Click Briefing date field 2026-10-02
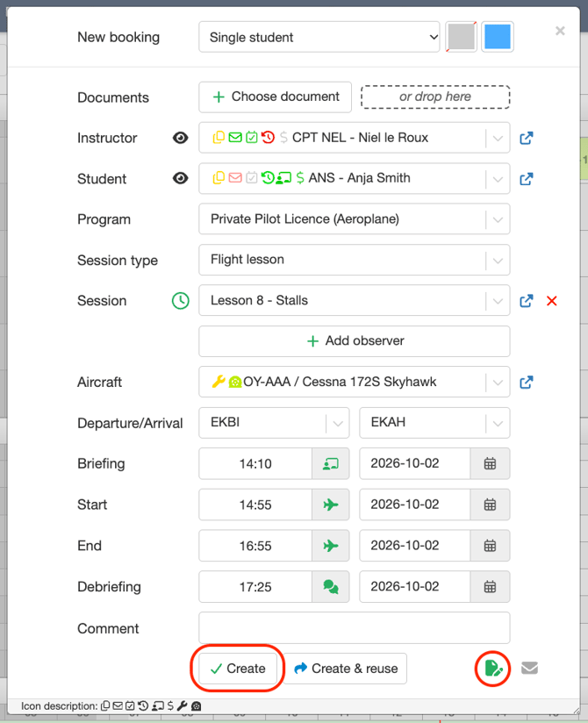Screen dimensions: 588x723 414,464
